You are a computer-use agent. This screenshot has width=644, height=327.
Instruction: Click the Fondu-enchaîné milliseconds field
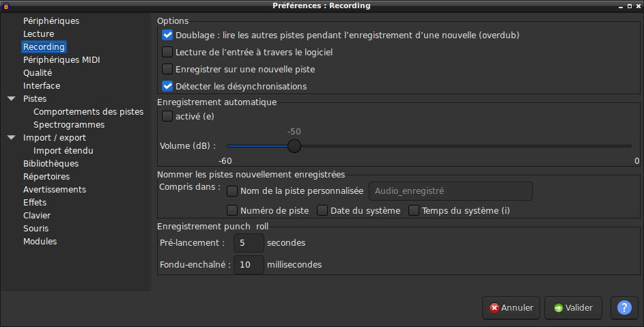pyautogui.click(x=249, y=265)
